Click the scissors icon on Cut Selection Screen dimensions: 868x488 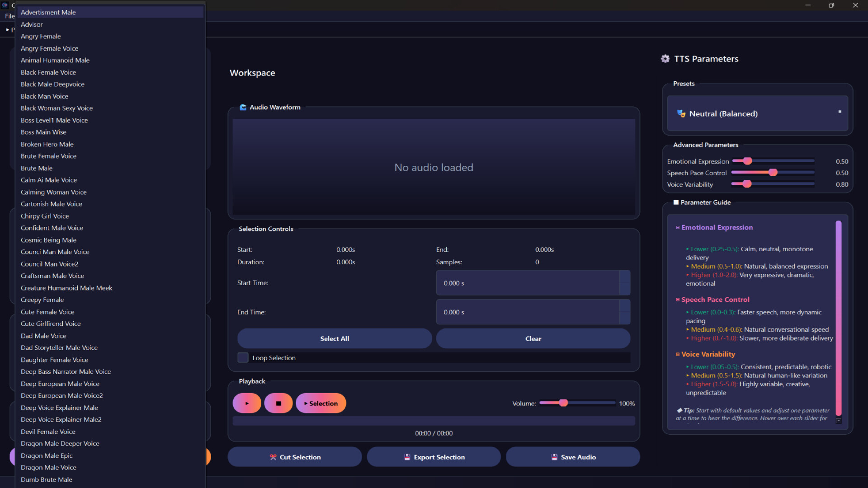coord(272,457)
